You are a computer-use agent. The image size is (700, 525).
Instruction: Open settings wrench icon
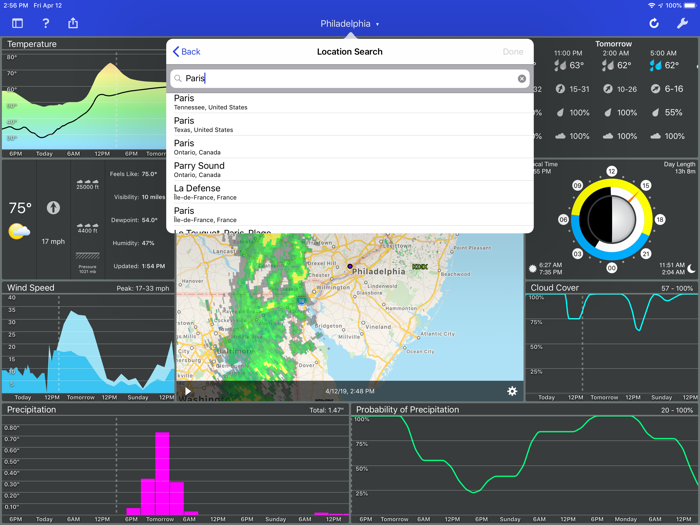tap(682, 23)
